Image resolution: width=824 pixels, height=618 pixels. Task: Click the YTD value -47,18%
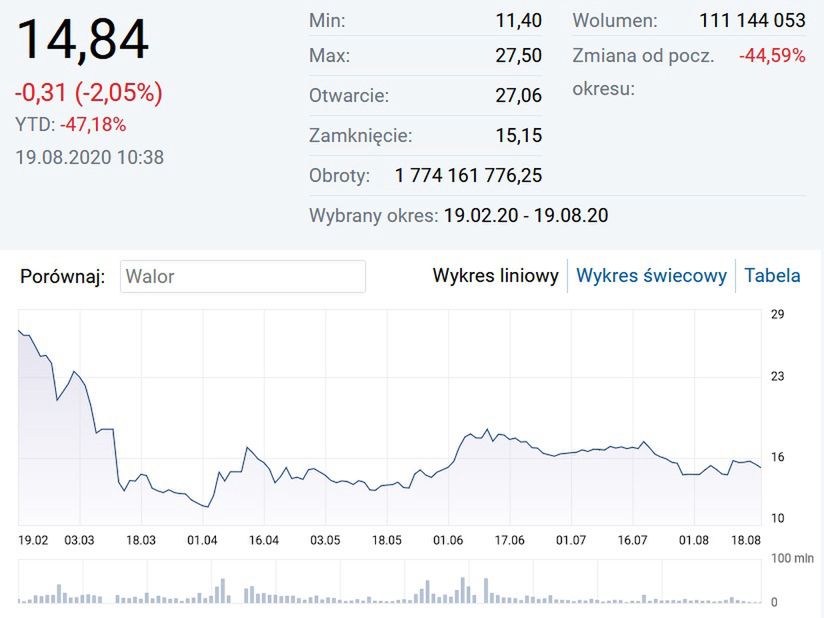(93, 125)
